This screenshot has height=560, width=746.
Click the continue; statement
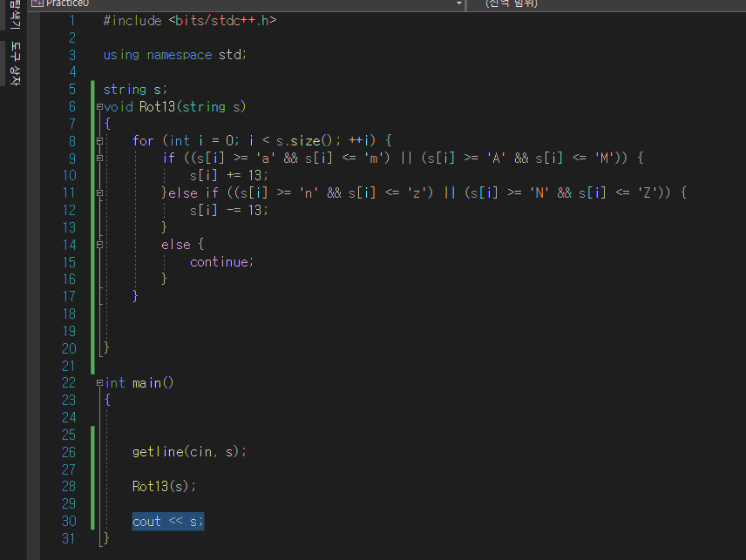tap(221, 262)
